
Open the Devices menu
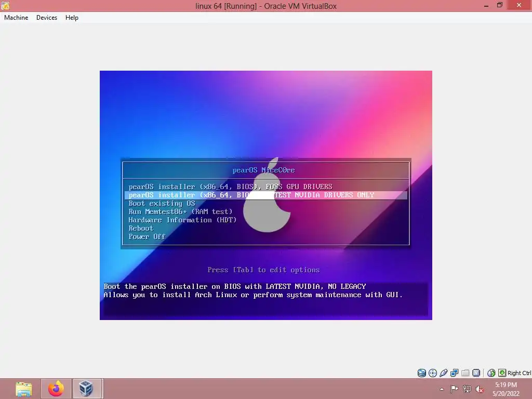tap(46, 18)
